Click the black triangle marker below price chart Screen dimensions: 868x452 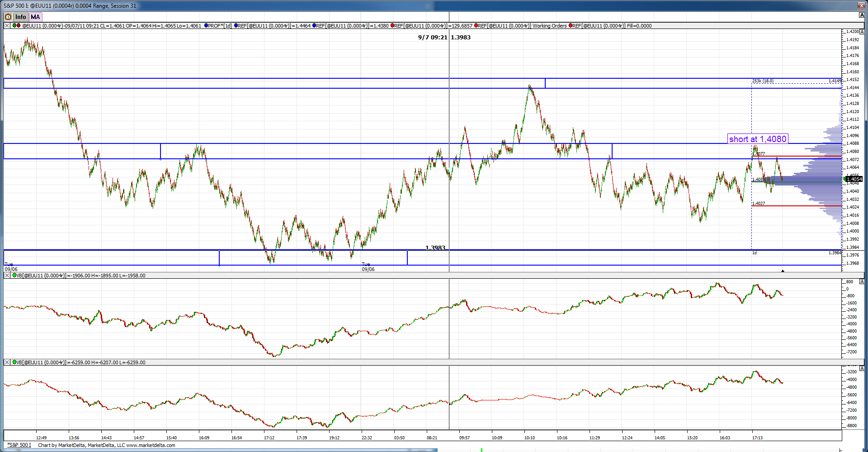coord(783,271)
